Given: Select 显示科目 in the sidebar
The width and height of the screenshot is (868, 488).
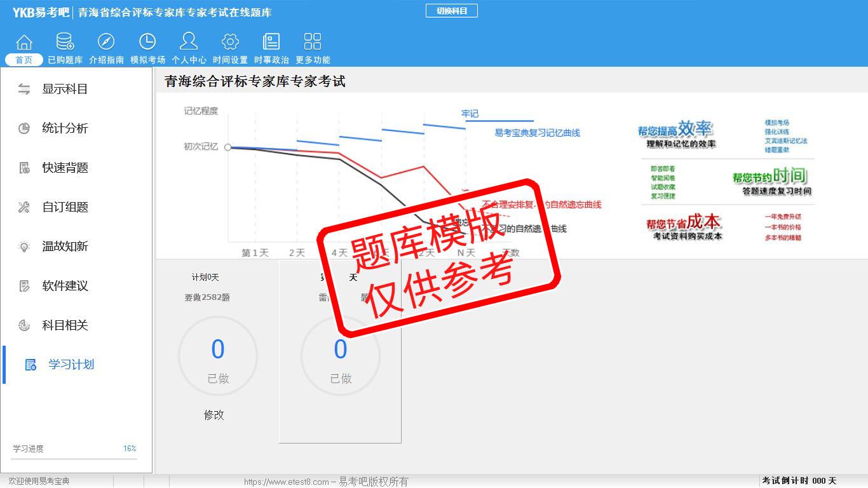Looking at the screenshot, I should click(x=64, y=89).
